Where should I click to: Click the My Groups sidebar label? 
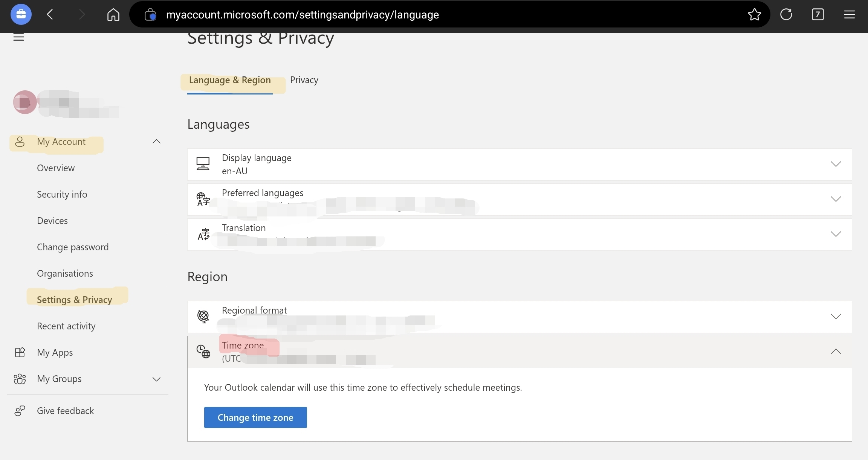(59, 379)
